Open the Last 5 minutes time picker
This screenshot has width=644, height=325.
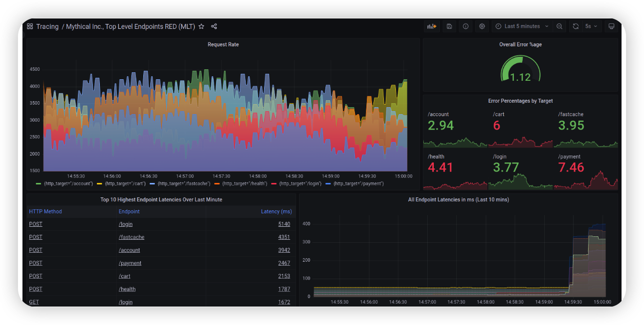pos(522,26)
